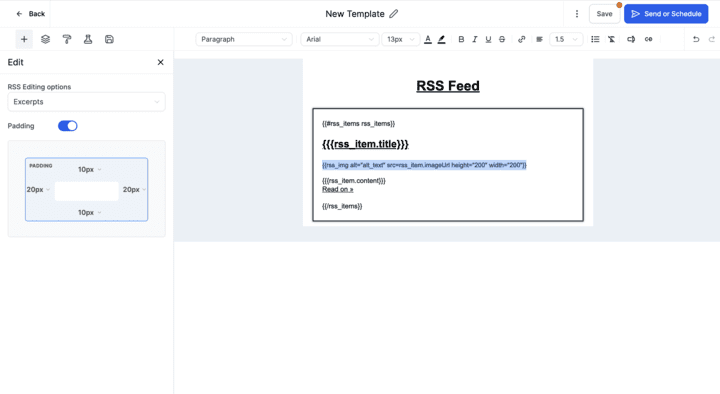Open the Arial font family dropdown

click(x=340, y=39)
